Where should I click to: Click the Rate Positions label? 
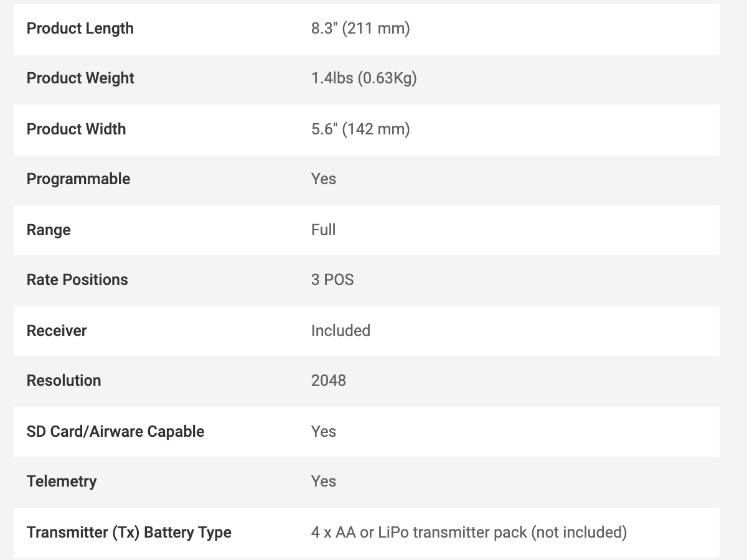(77, 280)
